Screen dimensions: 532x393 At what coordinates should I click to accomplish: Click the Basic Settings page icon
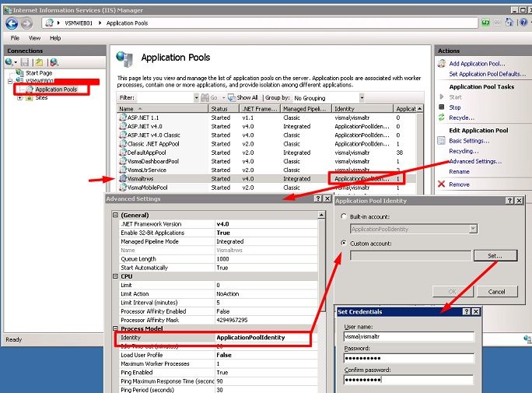pos(442,141)
